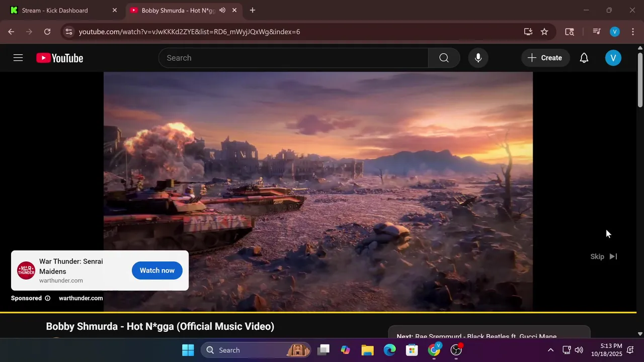Click the search magnifier button
The width and height of the screenshot is (644, 362).
pyautogui.click(x=444, y=58)
